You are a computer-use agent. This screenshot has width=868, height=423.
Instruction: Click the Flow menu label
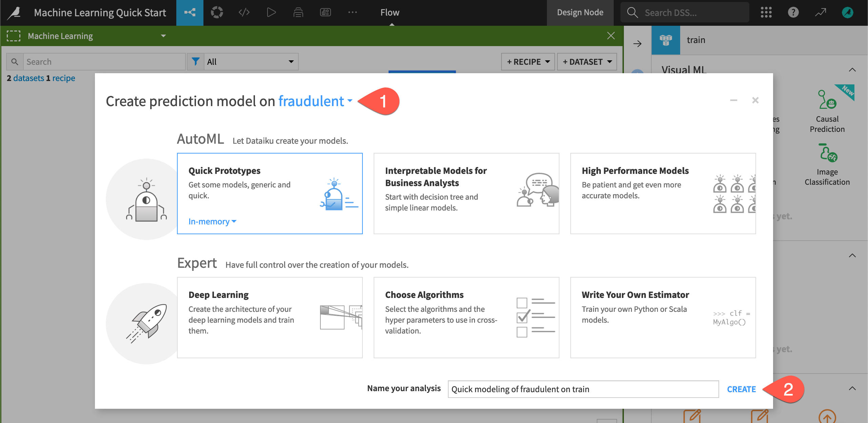pos(390,13)
